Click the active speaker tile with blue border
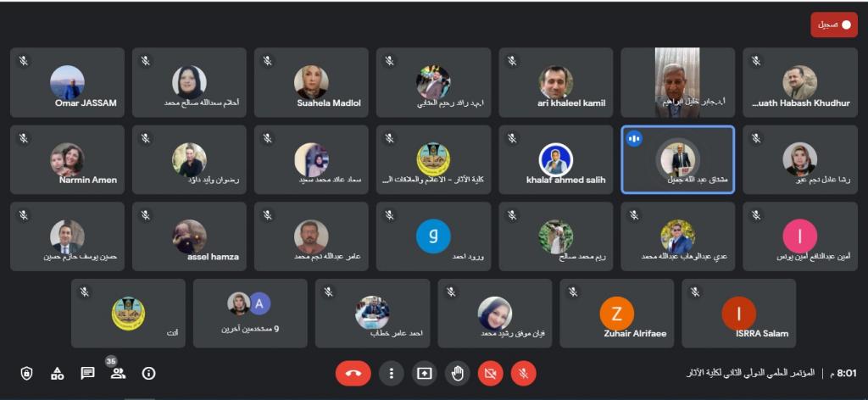 [x=677, y=159]
